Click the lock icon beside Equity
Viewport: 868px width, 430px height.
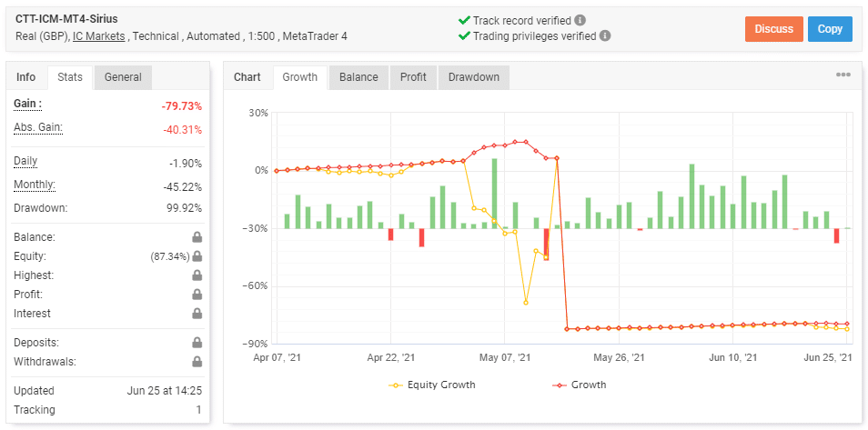click(197, 256)
